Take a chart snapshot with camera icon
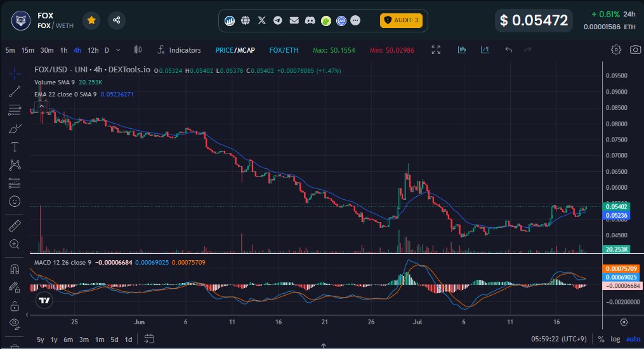 click(635, 49)
